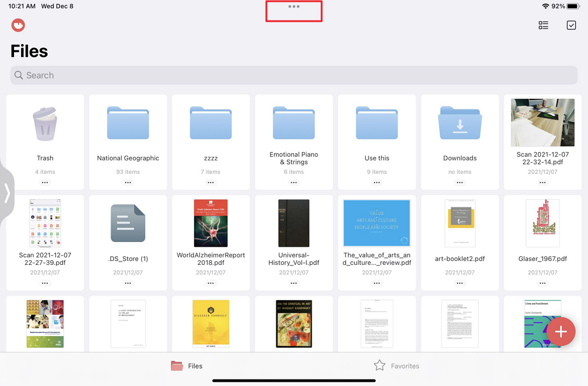Tap the multitasking three-dots at top

click(x=294, y=6)
